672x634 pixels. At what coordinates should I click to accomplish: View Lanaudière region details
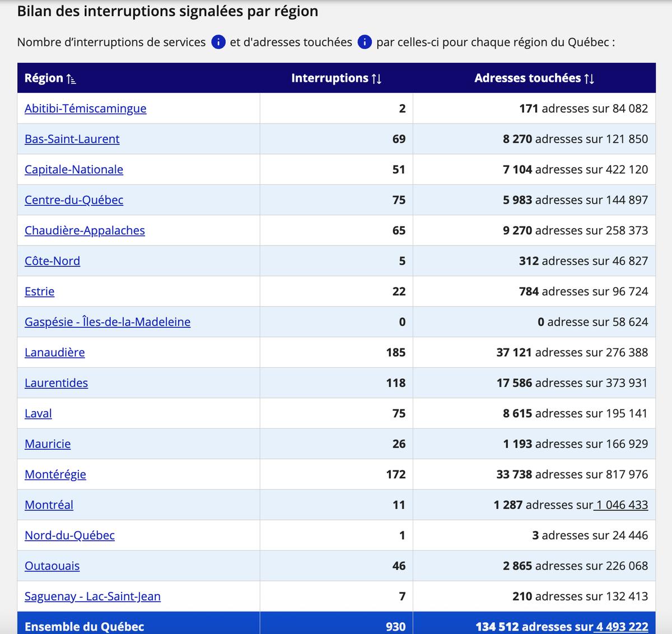click(54, 353)
